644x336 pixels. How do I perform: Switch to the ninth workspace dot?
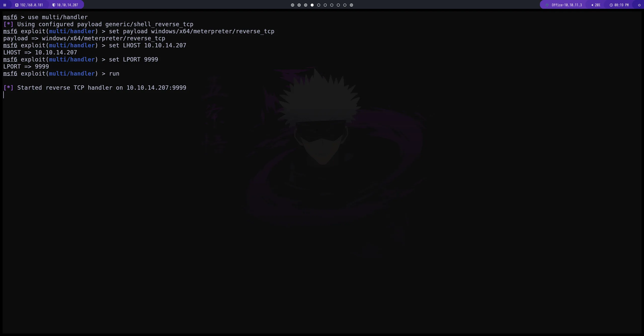pyautogui.click(x=345, y=5)
